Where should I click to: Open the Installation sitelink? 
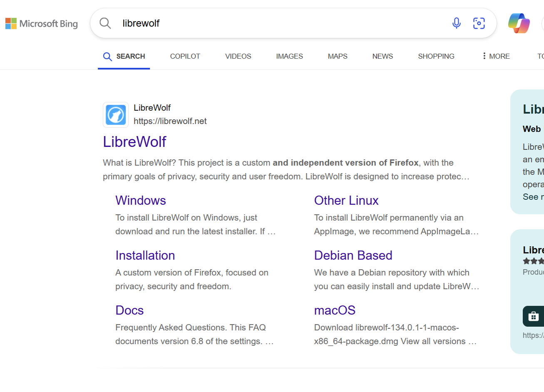tap(145, 256)
